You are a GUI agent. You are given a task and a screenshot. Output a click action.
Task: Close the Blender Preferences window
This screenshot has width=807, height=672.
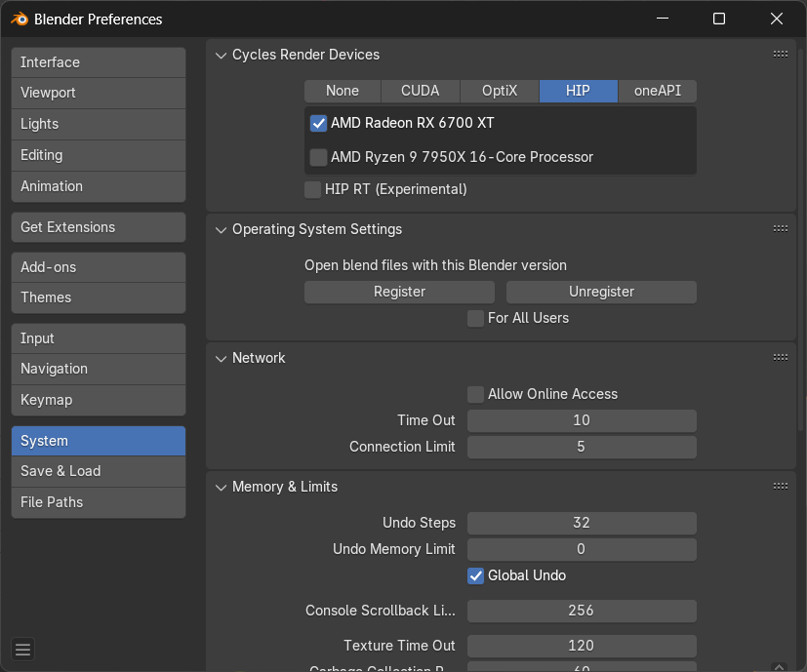pyautogui.click(x=776, y=20)
